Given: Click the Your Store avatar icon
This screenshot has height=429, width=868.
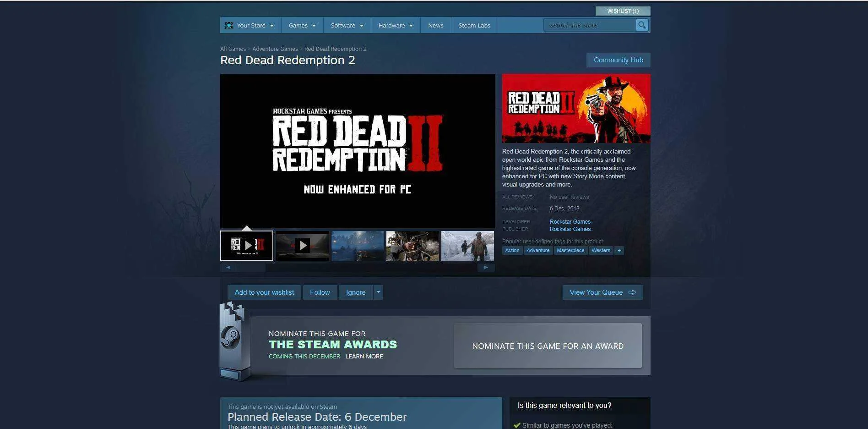Looking at the screenshot, I should click(229, 26).
